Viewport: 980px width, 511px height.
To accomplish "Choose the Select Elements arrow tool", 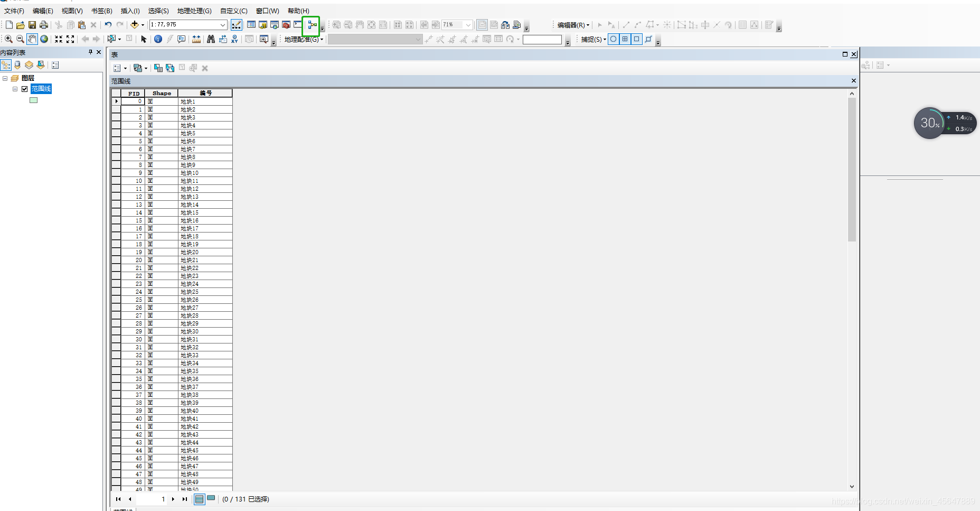I will [x=144, y=39].
